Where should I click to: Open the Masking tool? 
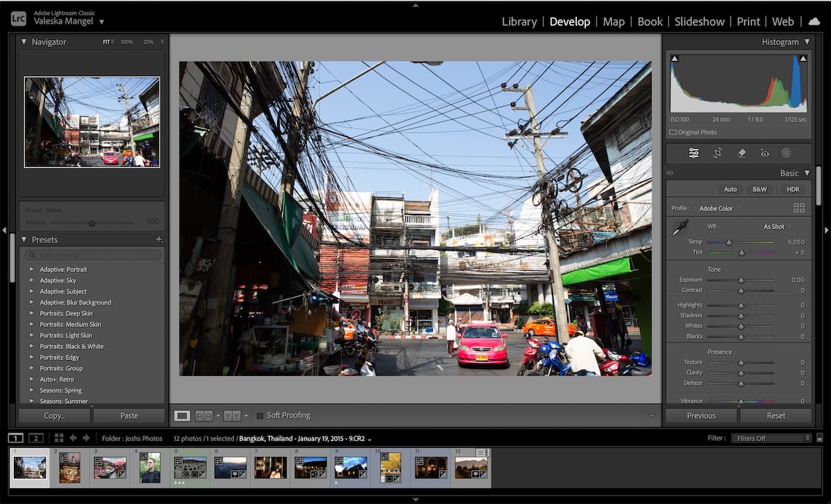point(787,153)
